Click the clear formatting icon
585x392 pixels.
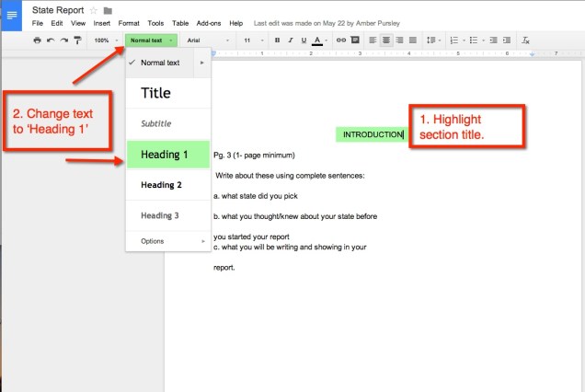525,40
